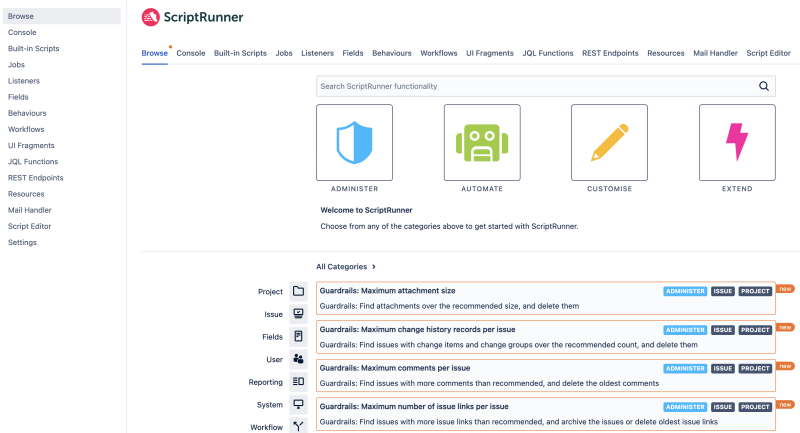Click the search magnifier icon

tap(764, 86)
